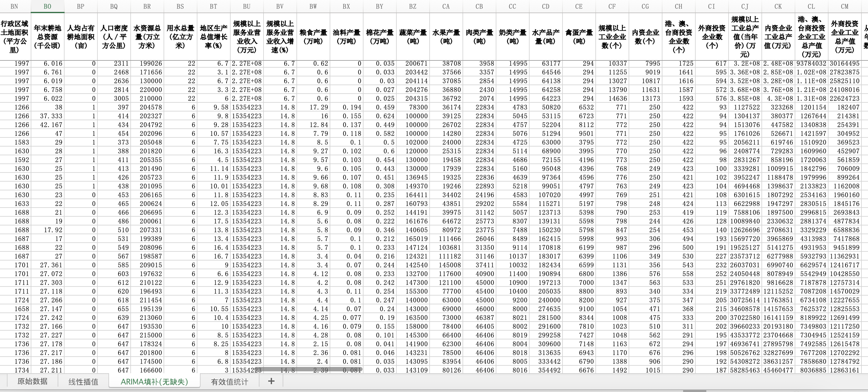Open the 线性插值 sheet tab
The image size is (868, 392).
(x=83, y=382)
